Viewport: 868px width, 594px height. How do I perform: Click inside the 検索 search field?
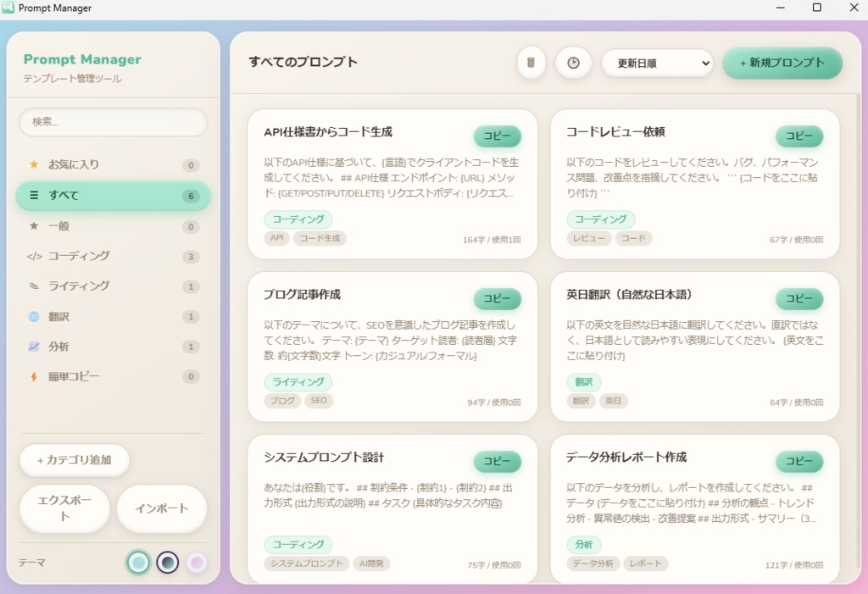(x=113, y=122)
